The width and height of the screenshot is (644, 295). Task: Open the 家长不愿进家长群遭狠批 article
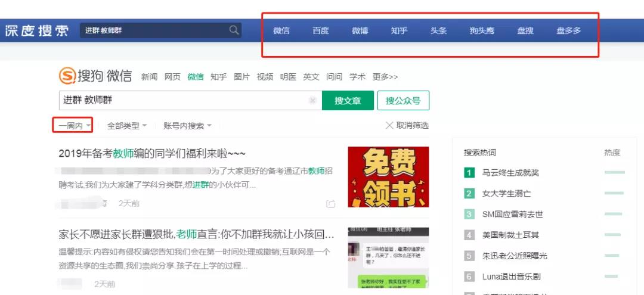[196, 234]
